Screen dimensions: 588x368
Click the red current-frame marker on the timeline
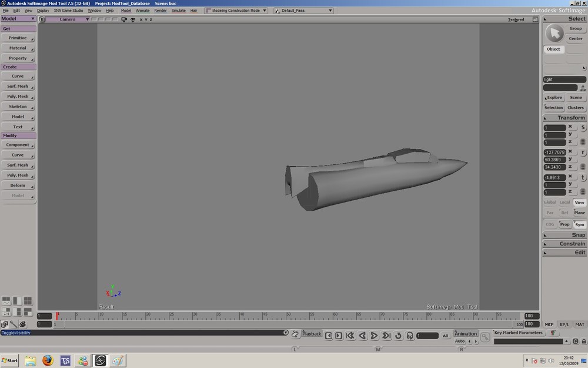pos(58,316)
